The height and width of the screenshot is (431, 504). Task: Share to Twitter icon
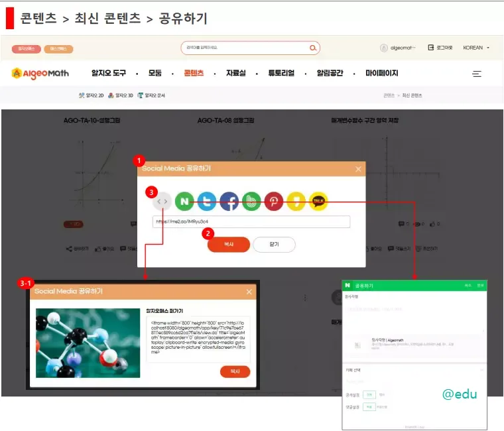coord(207,202)
